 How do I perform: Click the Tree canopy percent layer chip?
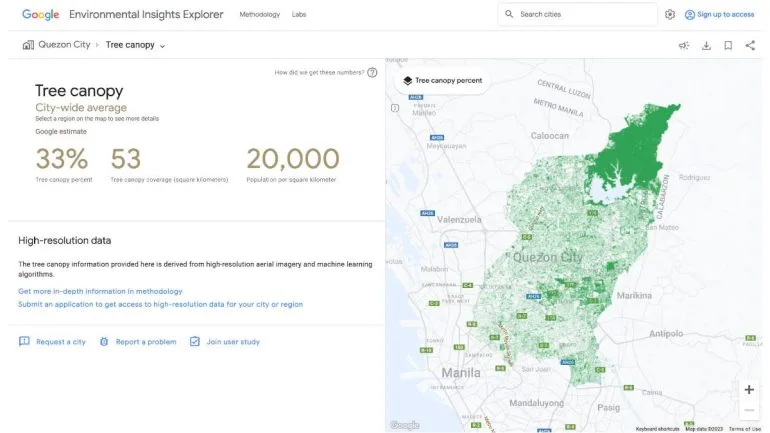(x=442, y=81)
